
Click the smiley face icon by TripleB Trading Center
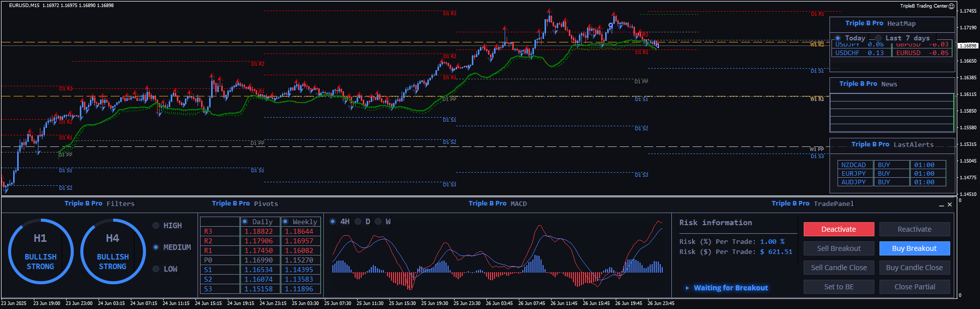pos(952,6)
